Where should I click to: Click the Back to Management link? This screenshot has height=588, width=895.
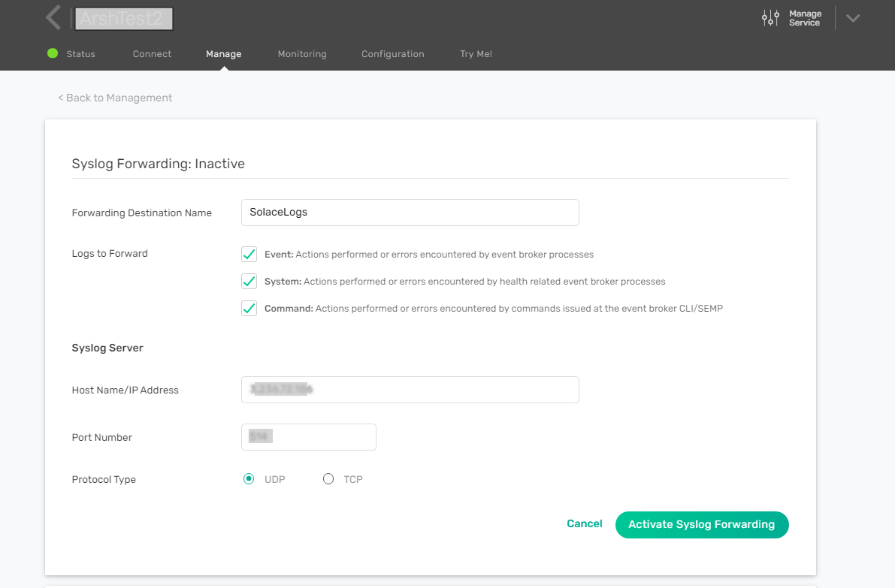115,98
